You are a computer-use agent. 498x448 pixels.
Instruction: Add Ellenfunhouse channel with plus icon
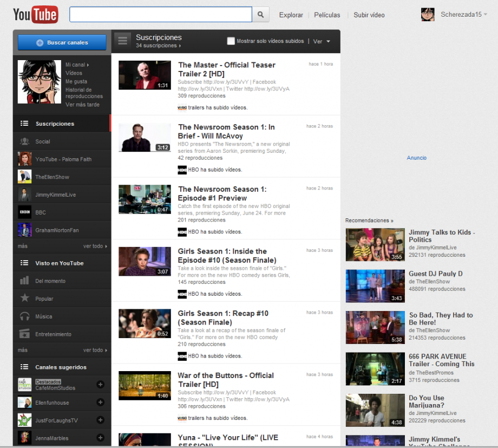(100, 402)
